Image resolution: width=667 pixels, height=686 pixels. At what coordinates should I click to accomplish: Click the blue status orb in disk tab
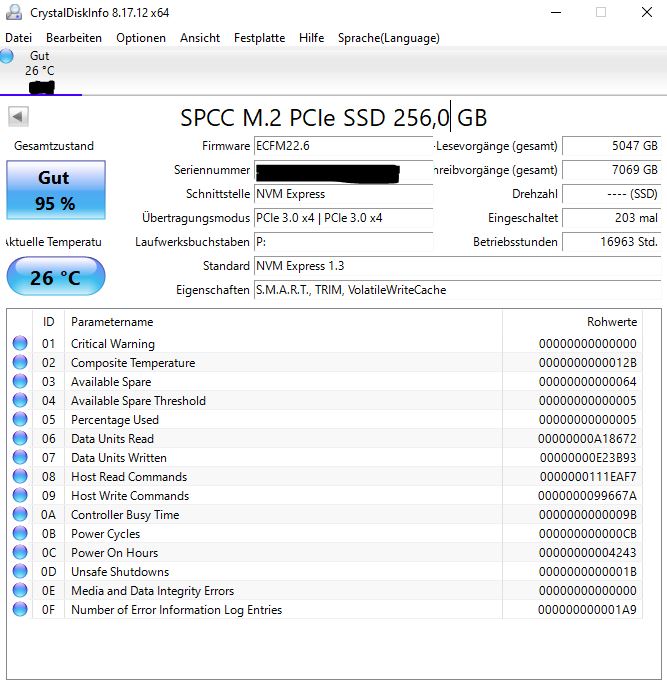tap(7, 56)
